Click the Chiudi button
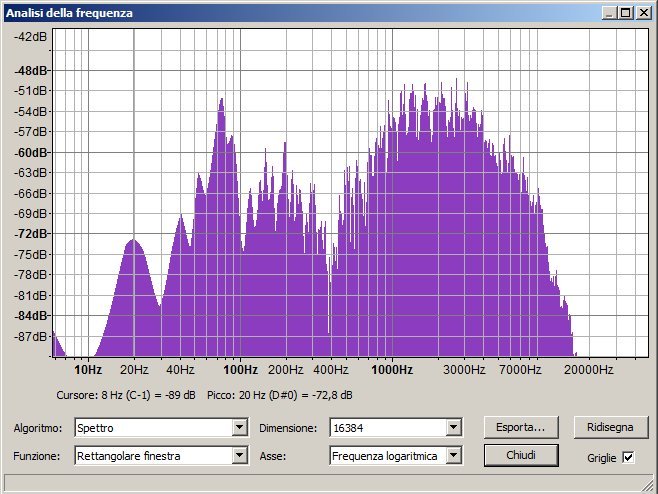 (520, 455)
